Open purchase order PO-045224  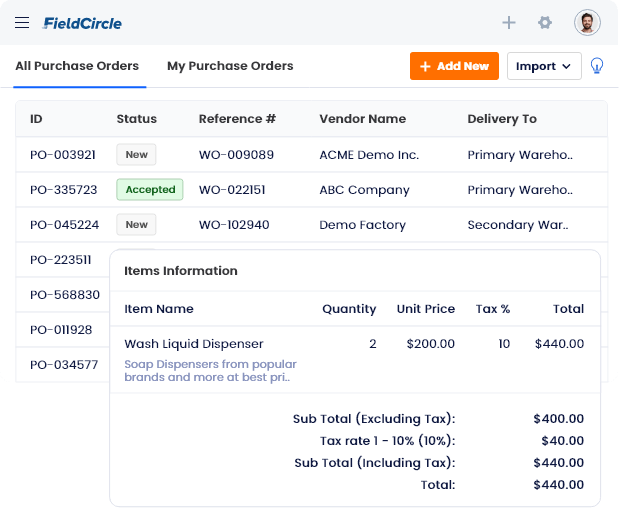64,225
